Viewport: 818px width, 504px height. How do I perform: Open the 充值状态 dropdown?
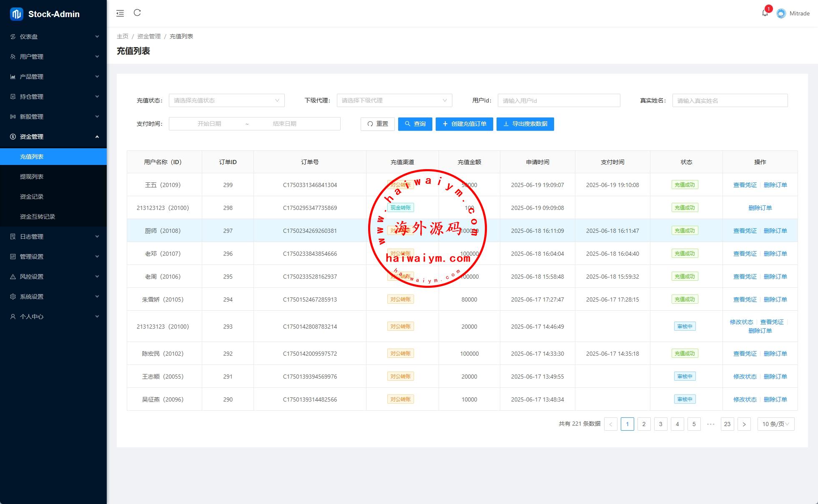coord(226,100)
